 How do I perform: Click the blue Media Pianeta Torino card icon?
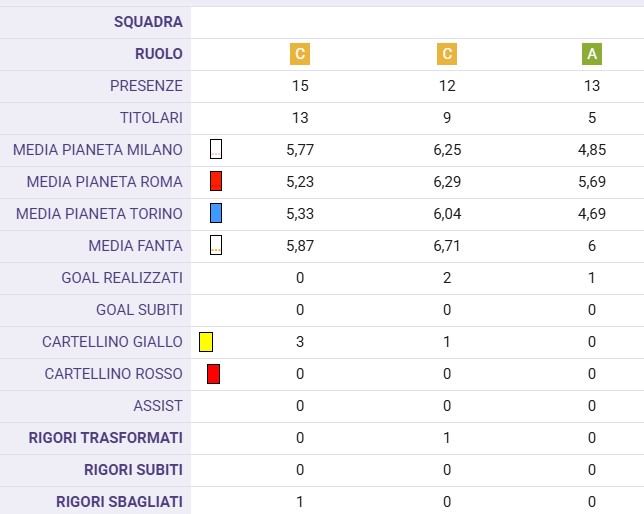tap(216, 213)
